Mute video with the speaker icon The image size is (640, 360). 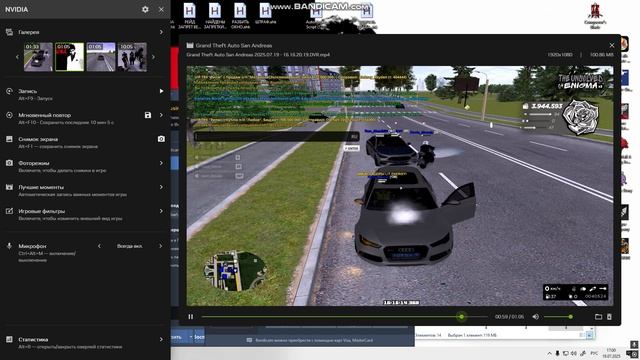(536, 317)
